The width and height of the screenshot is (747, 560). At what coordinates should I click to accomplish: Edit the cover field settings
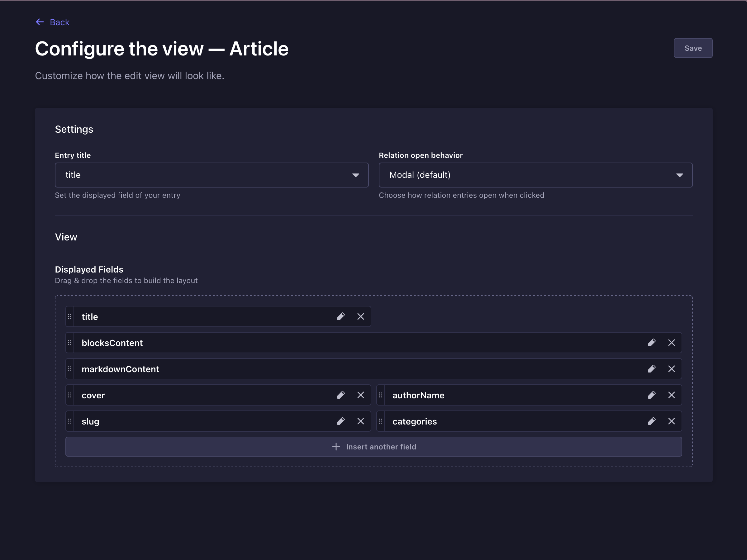pyautogui.click(x=341, y=395)
